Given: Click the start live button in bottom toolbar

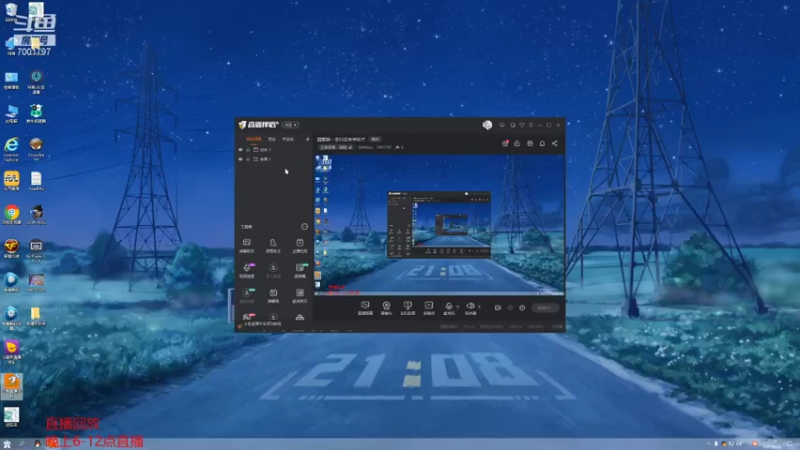Looking at the screenshot, I should tap(544, 308).
